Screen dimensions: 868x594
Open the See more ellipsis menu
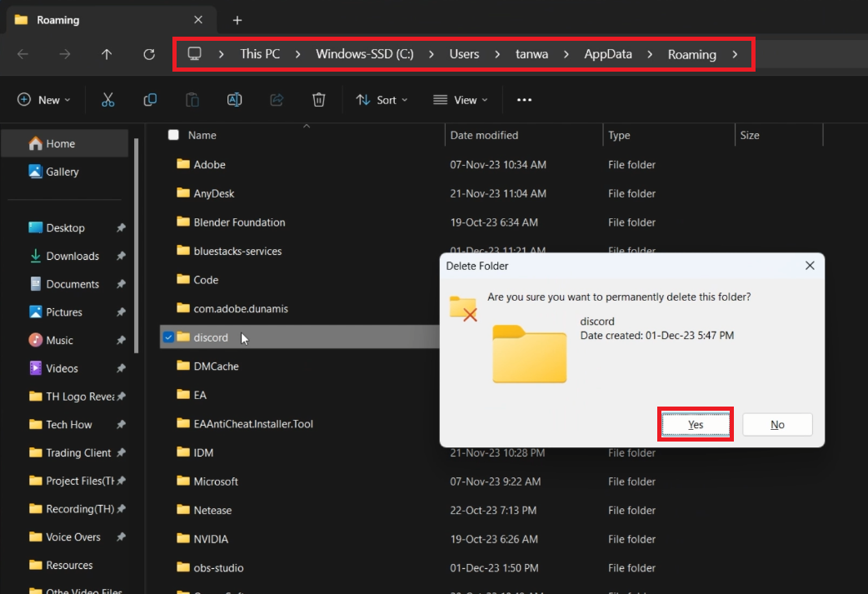524,100
